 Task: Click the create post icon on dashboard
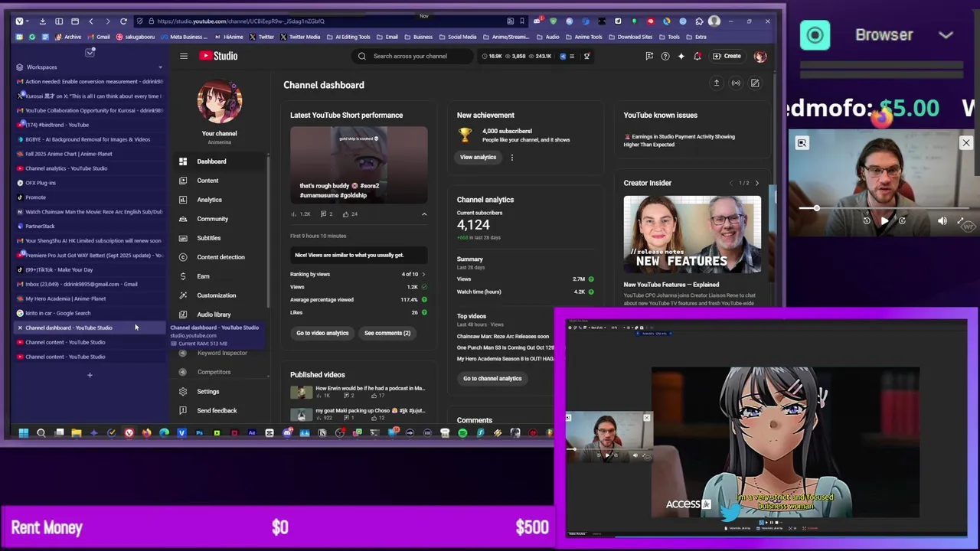755,83
